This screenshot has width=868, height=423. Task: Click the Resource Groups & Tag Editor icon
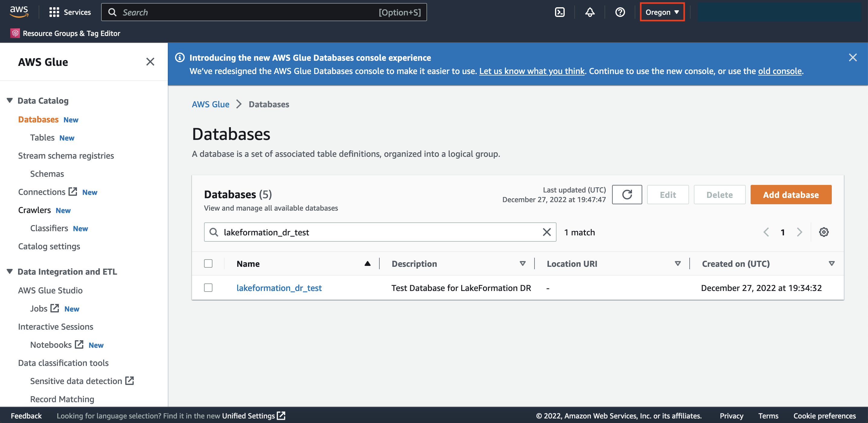click(15, 33)
